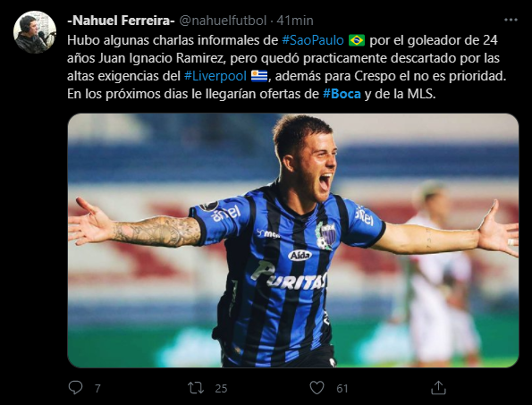
Task: Select the #Boca hashtag
Action: [342, 94]
